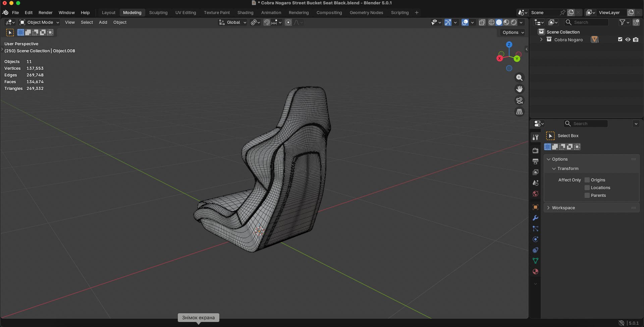This screenshot has width=644, height=327.
Task: Open the Render menu
Action: pos(45,12)
